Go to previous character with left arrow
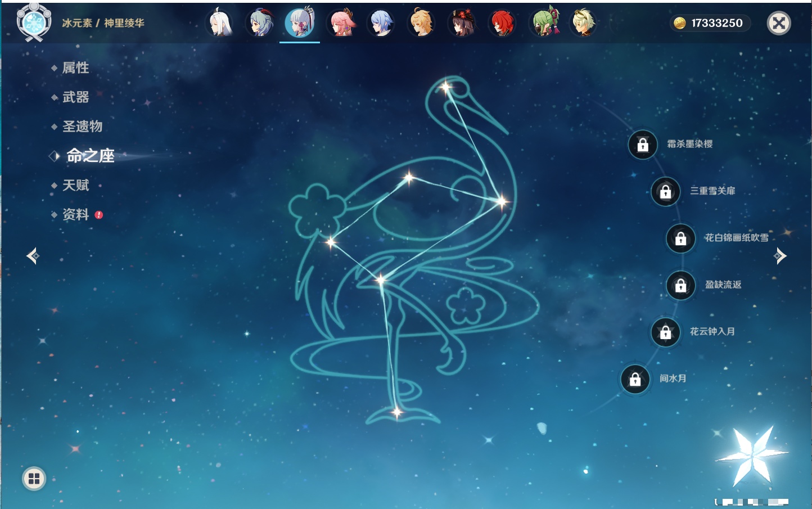The width and height of the screenshot is (812, 509). pos(33,256)
